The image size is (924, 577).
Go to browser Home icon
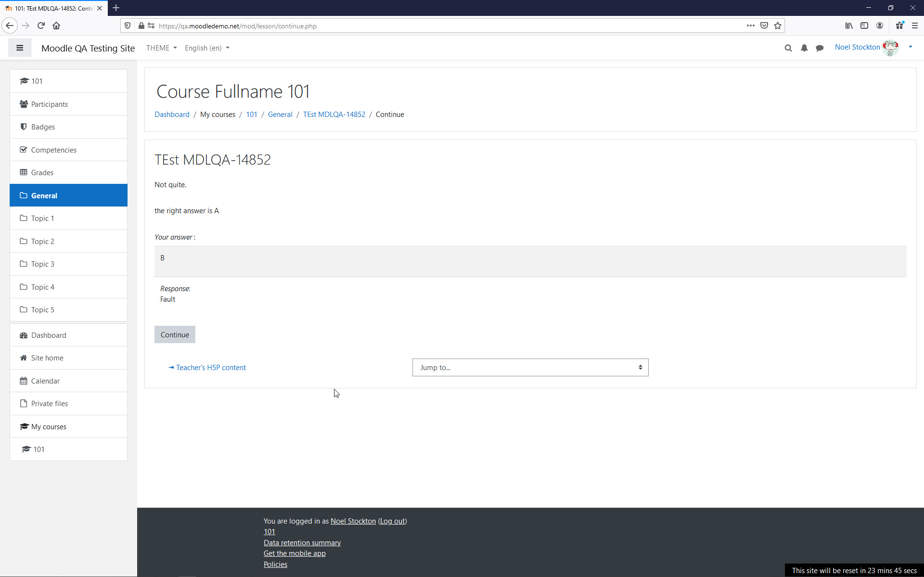[56, 26]
